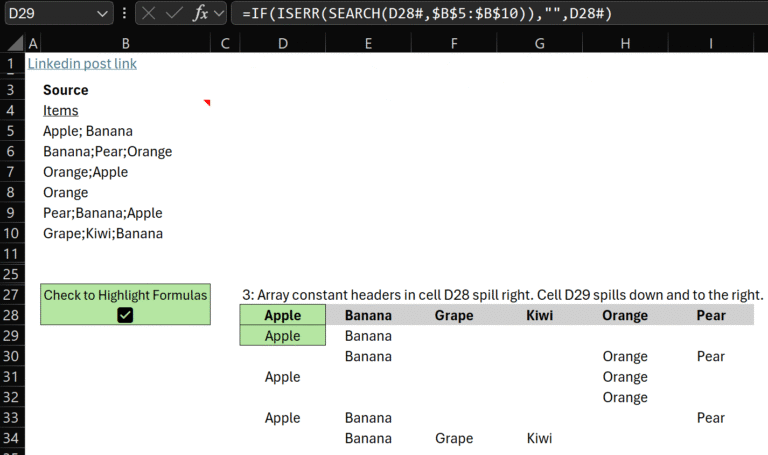Select column D header
This screenshot has height=455, width=768.
click(x=283, y=43)
